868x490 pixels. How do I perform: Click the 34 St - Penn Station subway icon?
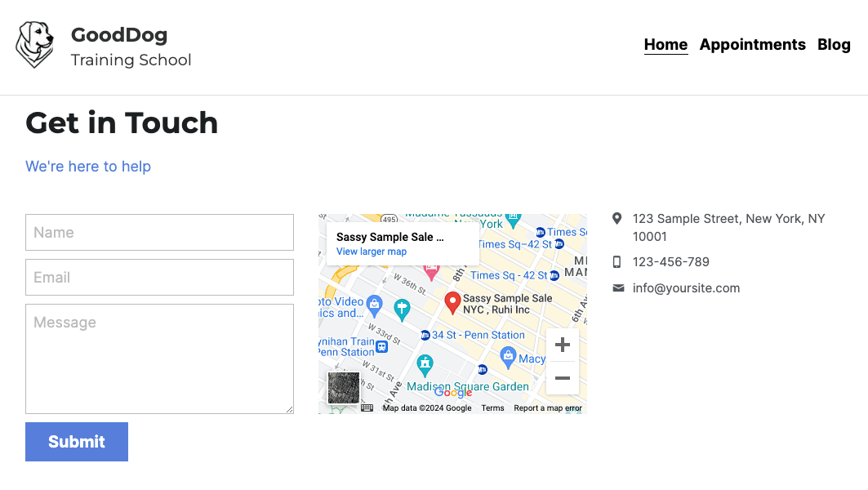425,335
